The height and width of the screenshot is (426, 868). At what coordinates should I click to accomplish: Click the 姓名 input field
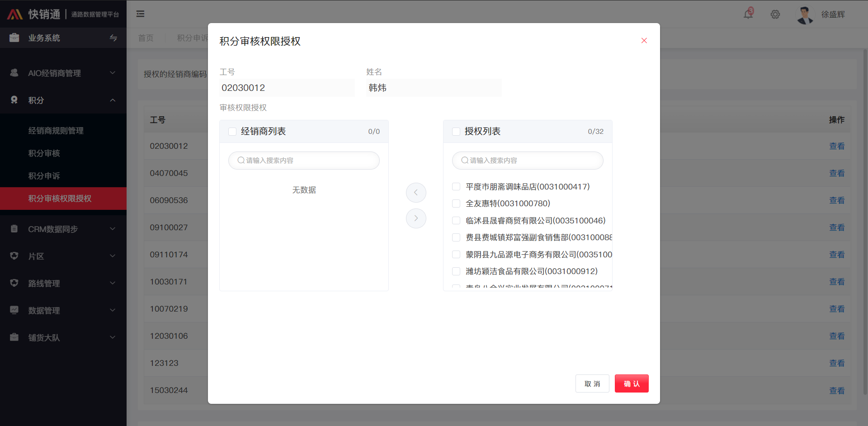tap(434, 88)
